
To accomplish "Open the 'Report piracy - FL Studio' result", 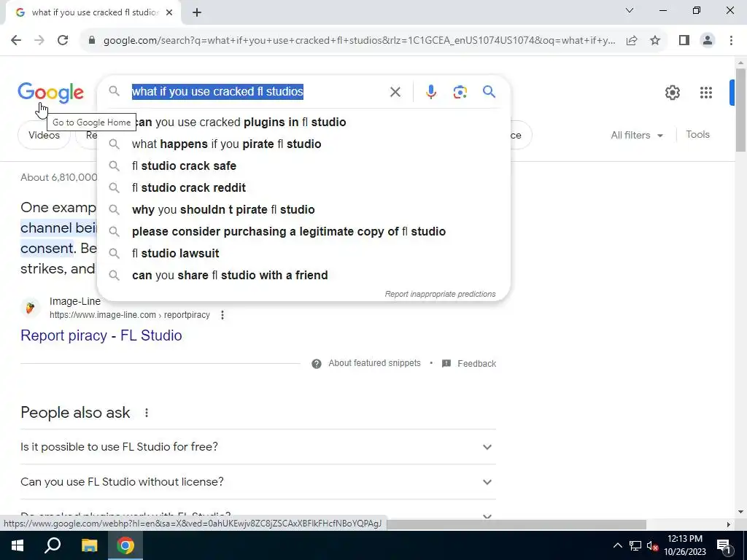I will point(101,335).
